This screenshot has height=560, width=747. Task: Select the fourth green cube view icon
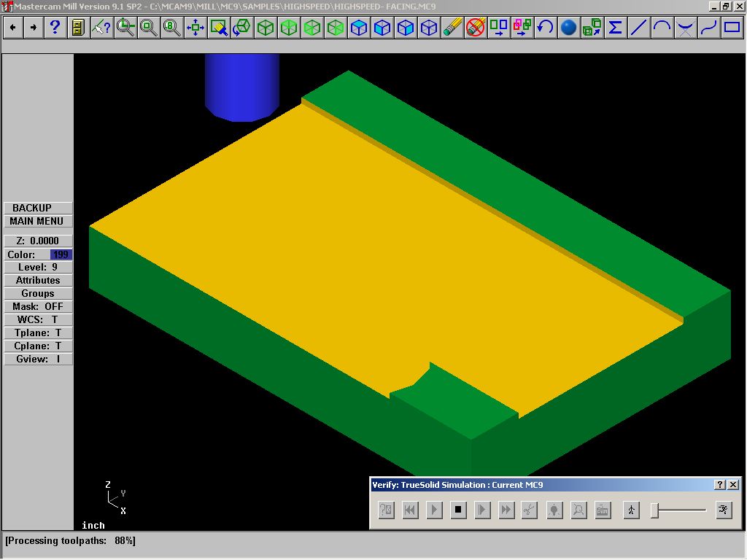point(336,27)
